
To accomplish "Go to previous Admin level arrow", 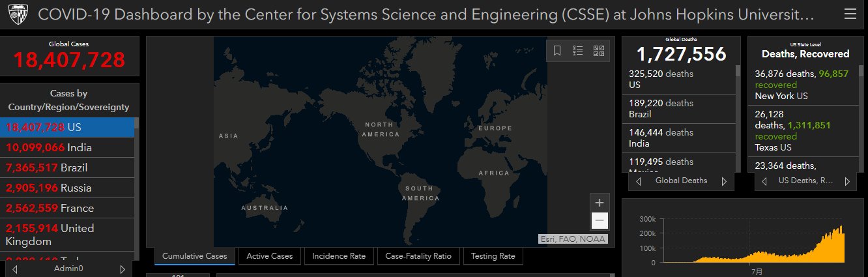I will pos(13,269).
